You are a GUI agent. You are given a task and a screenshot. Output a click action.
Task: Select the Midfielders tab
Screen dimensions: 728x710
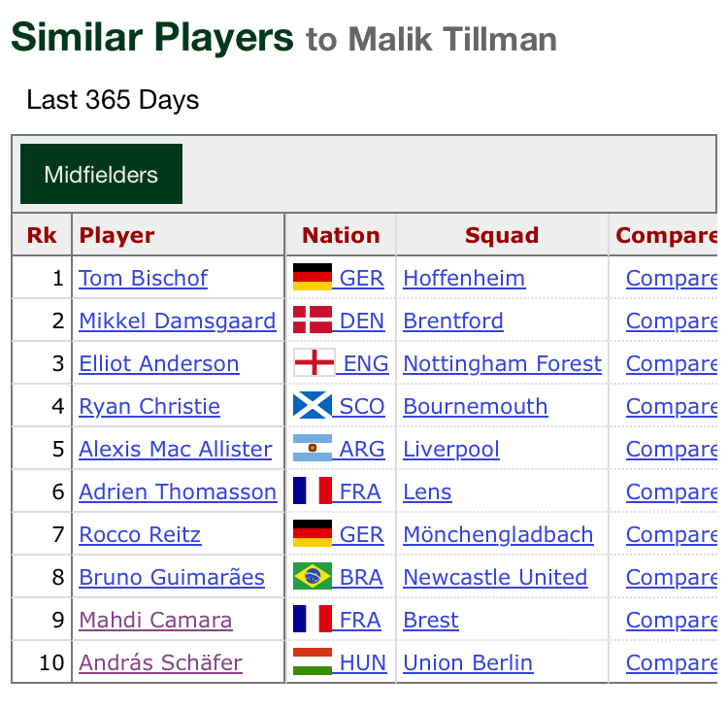pos(101,174)
